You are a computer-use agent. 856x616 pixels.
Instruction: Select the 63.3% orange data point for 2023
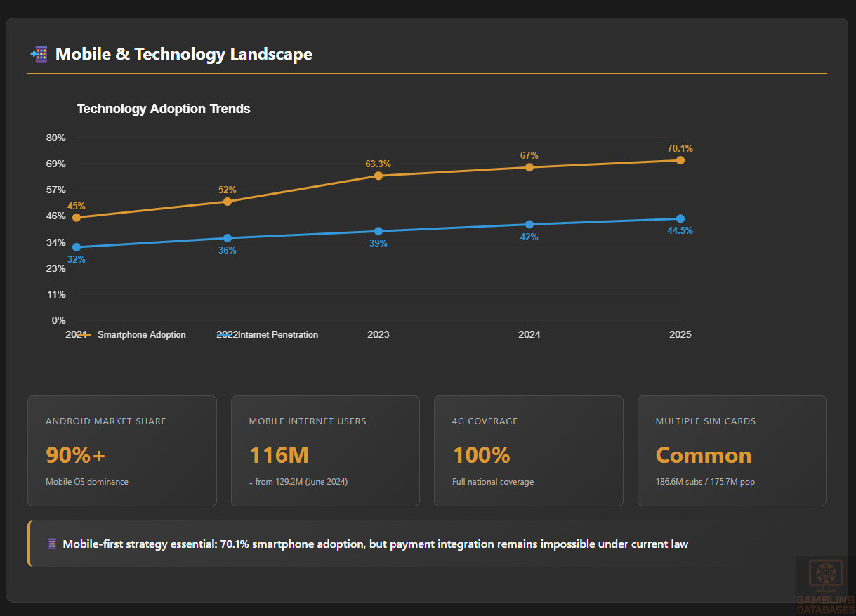pos(378,176)
